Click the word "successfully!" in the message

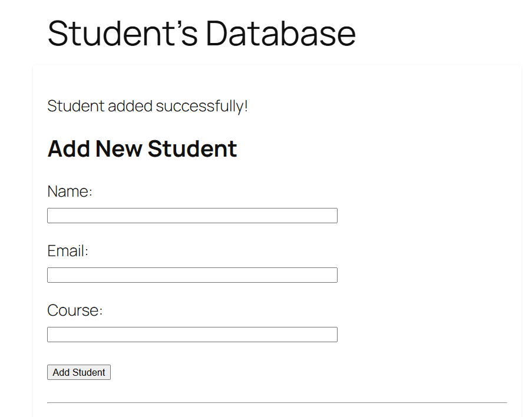pyautogui.click(x=201, y=107)
